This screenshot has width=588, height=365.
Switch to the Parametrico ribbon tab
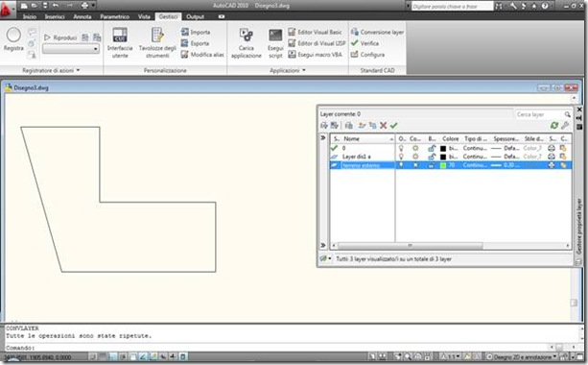coord(115,16)
